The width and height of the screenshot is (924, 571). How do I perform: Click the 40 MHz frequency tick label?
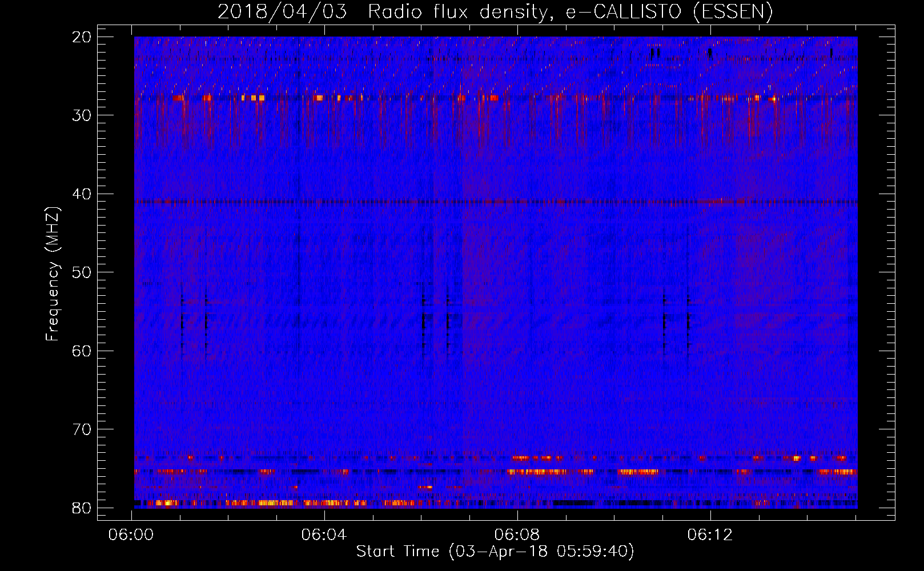pos(82,194)
